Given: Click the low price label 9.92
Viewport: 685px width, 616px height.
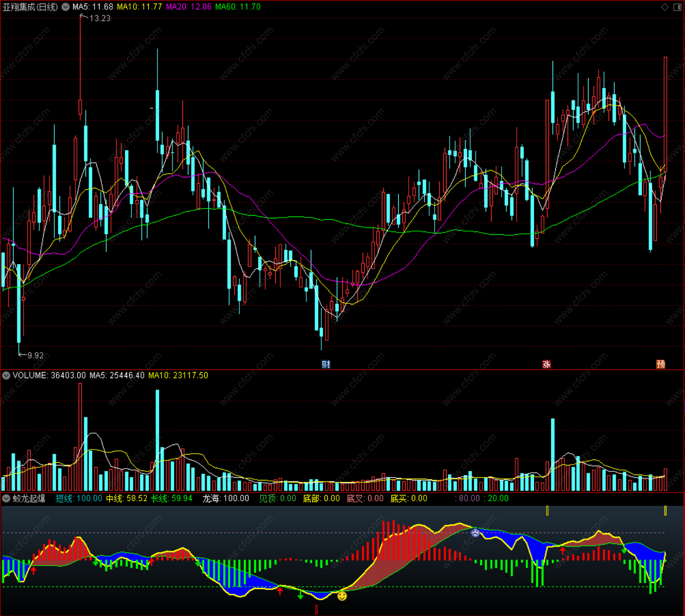Looking at the screenshot, I should (x=36, y=355).
